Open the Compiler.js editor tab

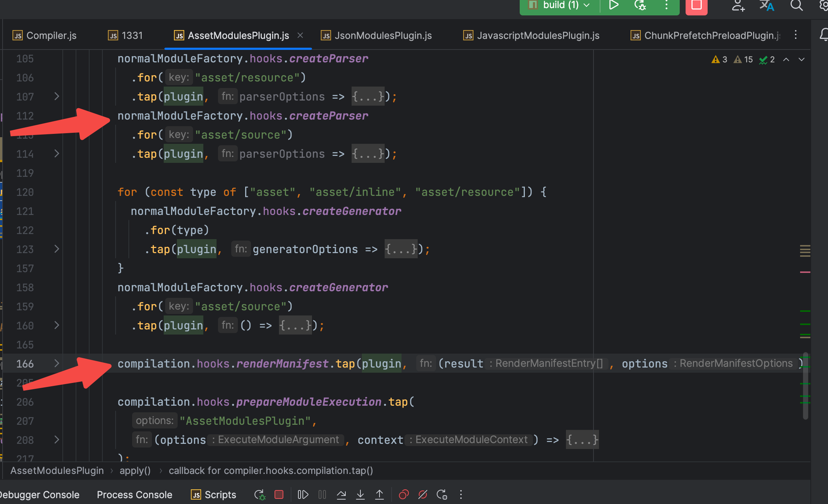51,36
